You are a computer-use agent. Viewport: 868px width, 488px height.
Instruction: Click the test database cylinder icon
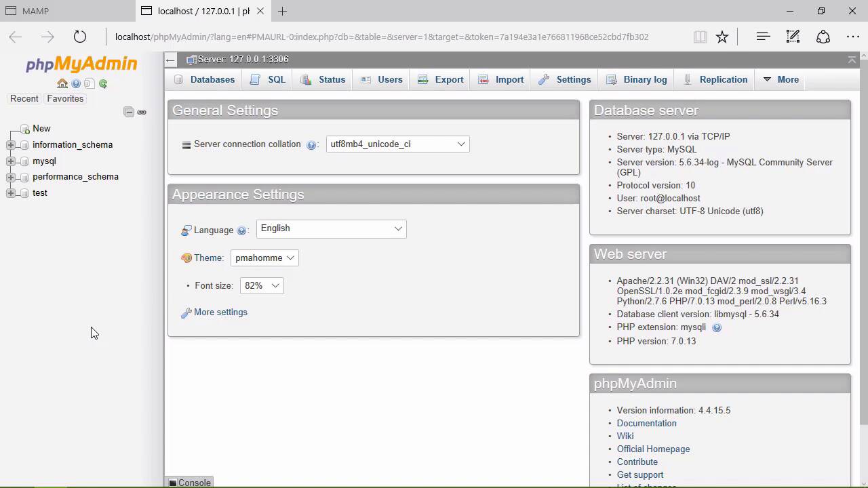point(25,193)
